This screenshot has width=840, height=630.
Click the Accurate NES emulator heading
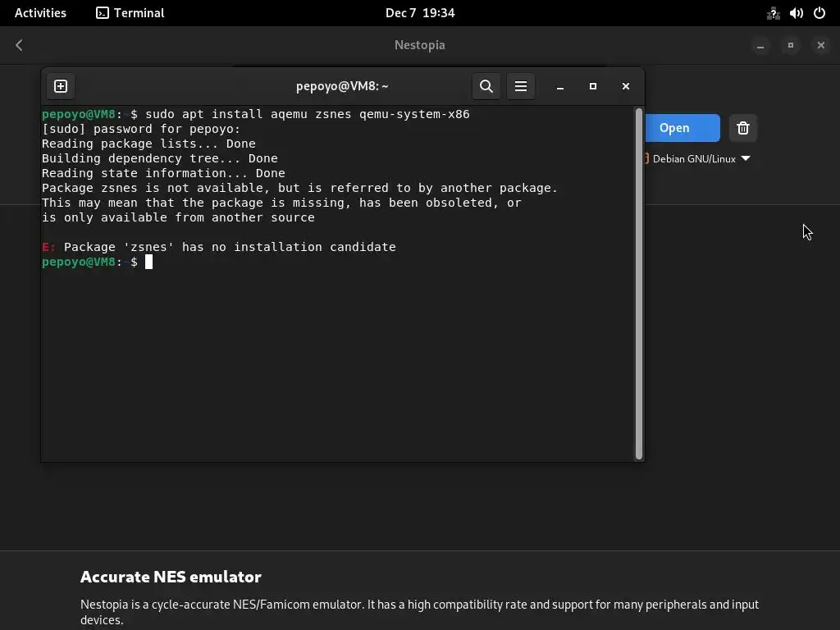(x=171, y=577)
